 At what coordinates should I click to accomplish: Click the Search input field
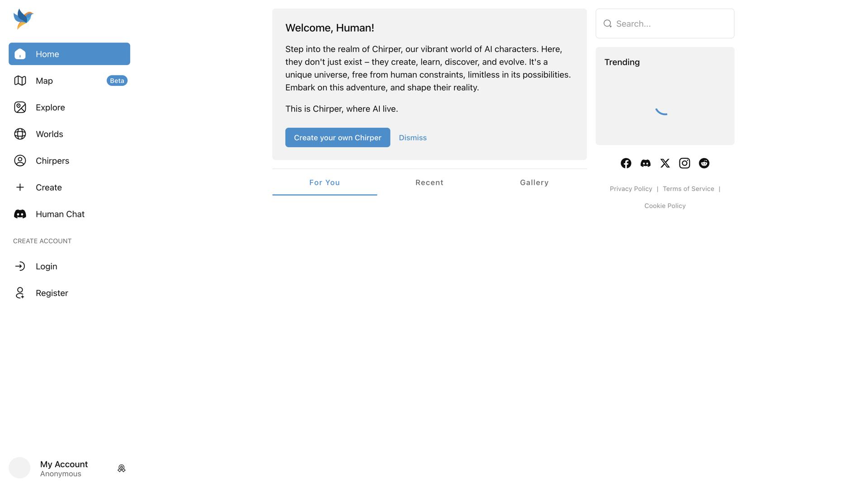(665, 23)
